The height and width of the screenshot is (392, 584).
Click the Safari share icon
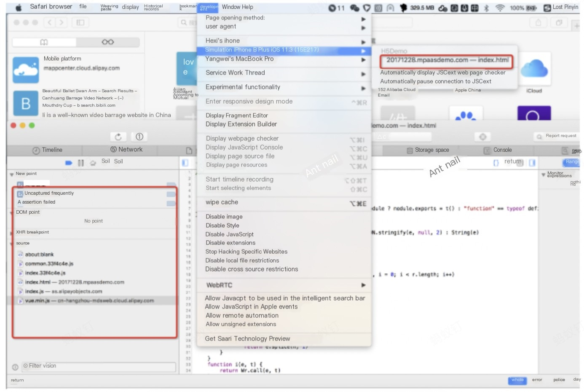point(538,23)
